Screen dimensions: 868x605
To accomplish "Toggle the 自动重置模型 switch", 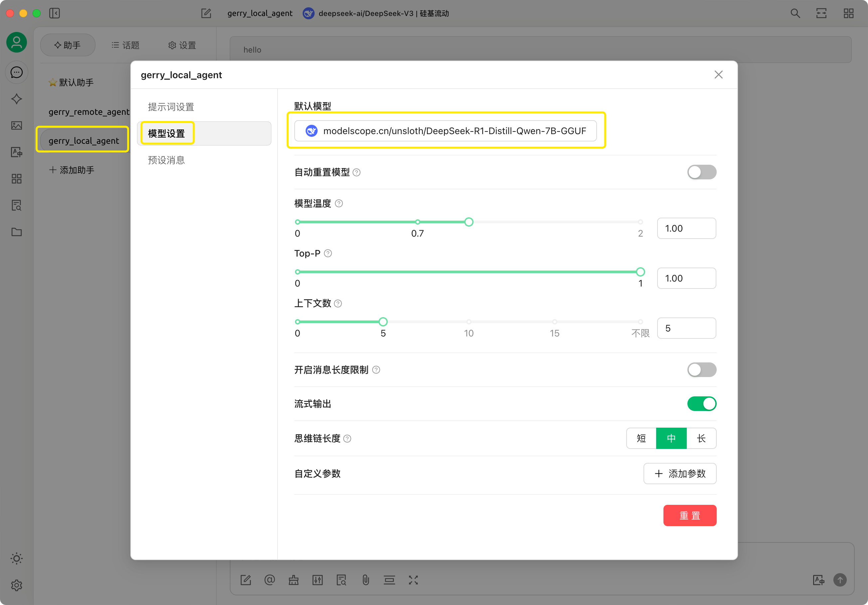I will tap(702, 172).
